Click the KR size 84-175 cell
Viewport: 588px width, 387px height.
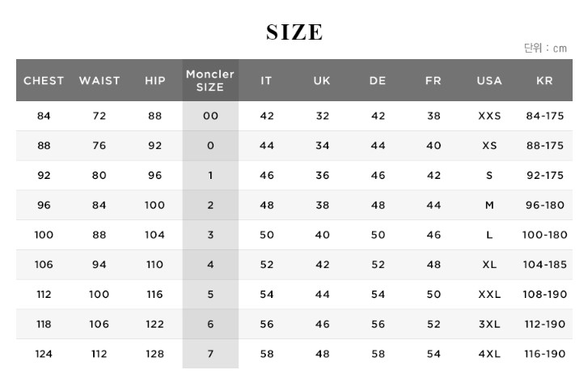tap(544, 116)
